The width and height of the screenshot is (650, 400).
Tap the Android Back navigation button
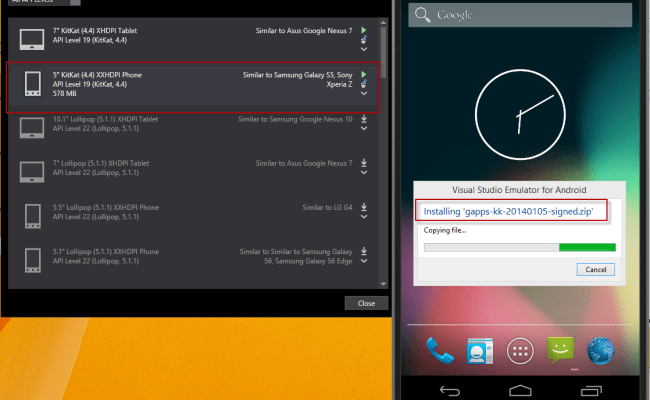click(x=450, y=390)
